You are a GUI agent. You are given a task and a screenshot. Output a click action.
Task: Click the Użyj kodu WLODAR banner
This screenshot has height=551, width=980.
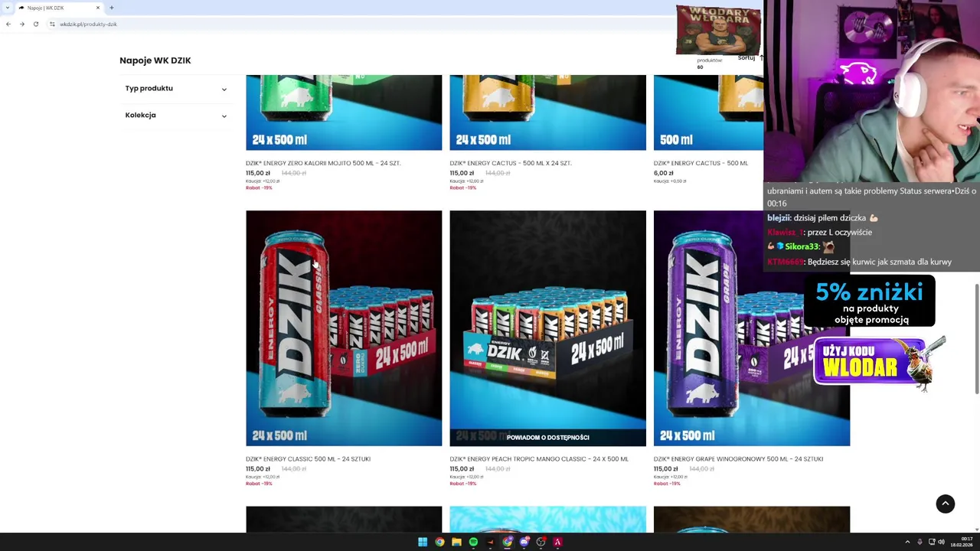click(x=879, y=363)
